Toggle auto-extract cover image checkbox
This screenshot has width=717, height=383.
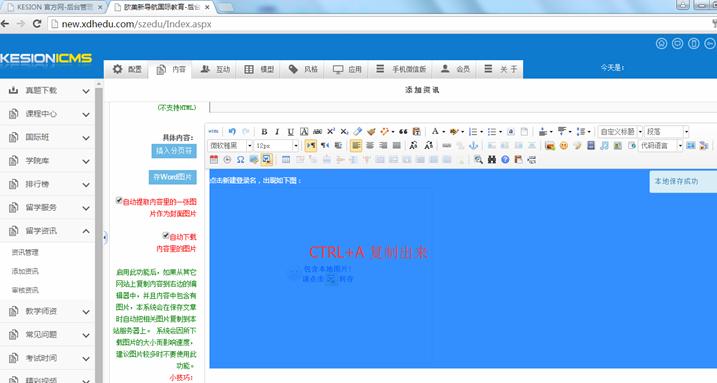coord(119,200)
